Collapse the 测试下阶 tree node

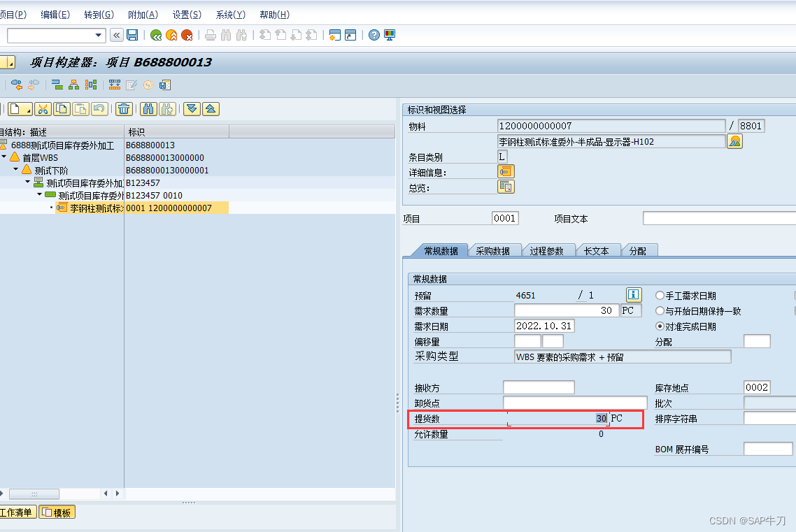tap(15, 169)
